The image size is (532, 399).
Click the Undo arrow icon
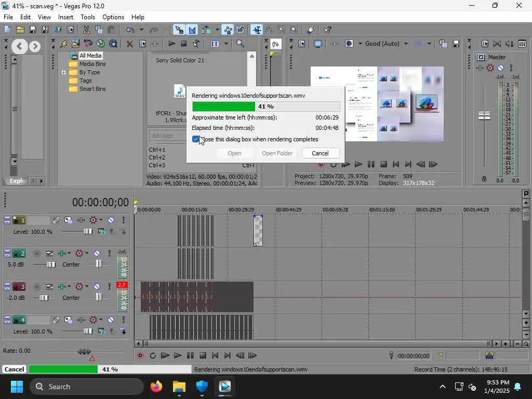pos(130,30)
